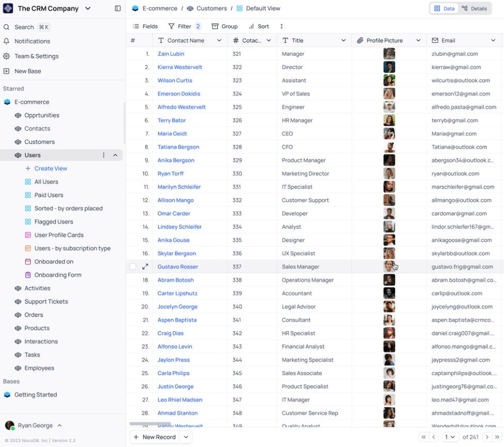The image size is (504, 447).
Task: Expand Gustavo Rosser record icon
Action: 145,267
